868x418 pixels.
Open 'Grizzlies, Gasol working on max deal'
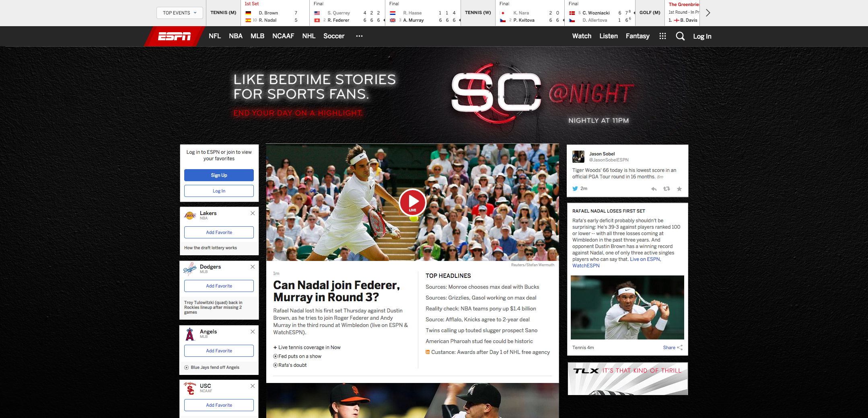(481, 298)
